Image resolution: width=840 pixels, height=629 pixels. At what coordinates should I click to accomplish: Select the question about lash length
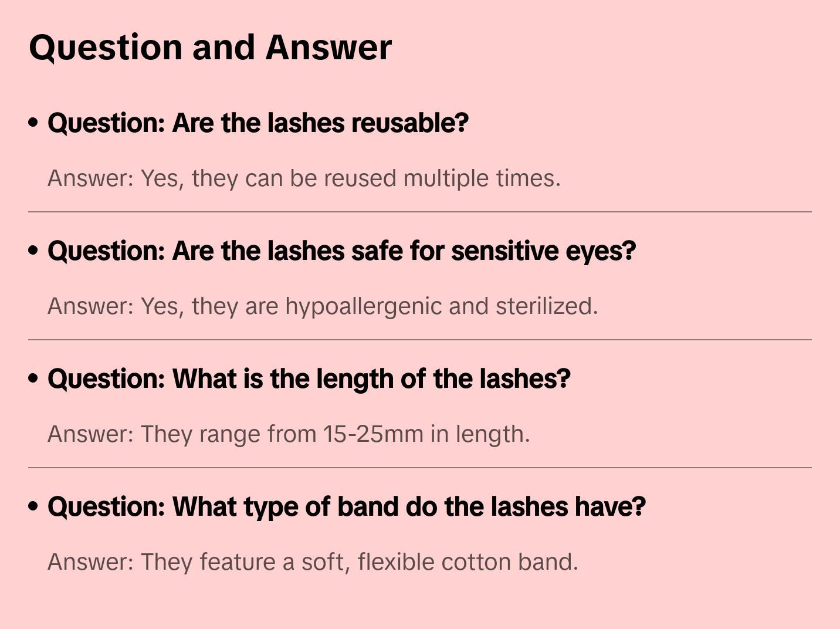click(x=309, y=379)
